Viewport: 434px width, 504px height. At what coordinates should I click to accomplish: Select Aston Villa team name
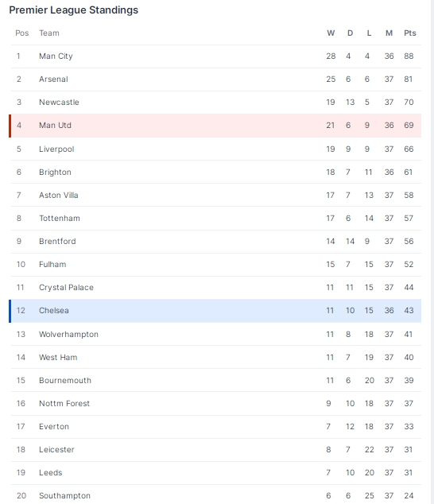click(59, 195)
